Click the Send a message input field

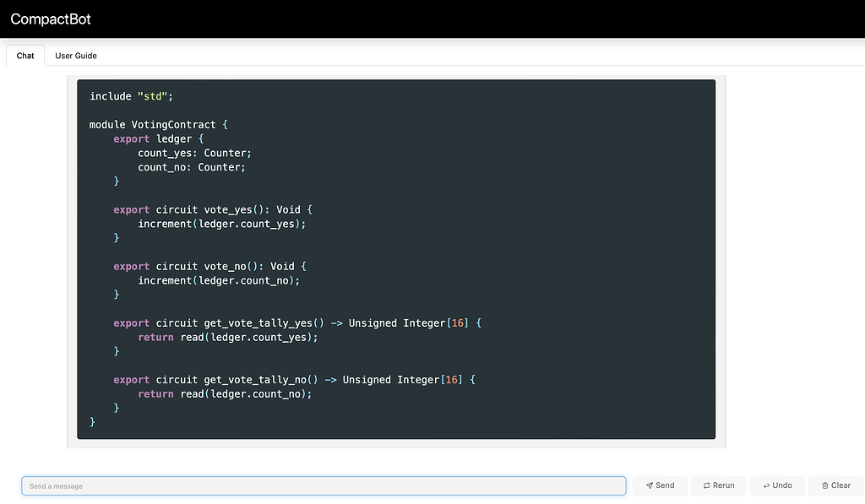(324, 485)
